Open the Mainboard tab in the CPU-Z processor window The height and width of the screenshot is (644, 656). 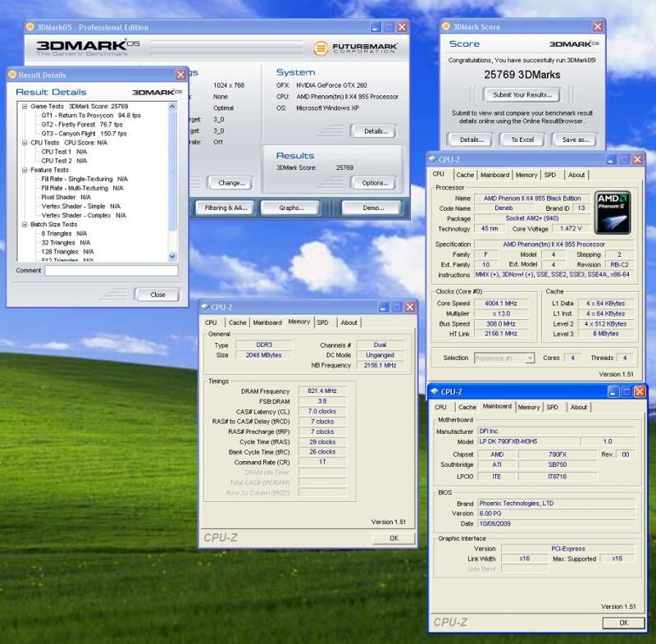[x=494, y=175]
